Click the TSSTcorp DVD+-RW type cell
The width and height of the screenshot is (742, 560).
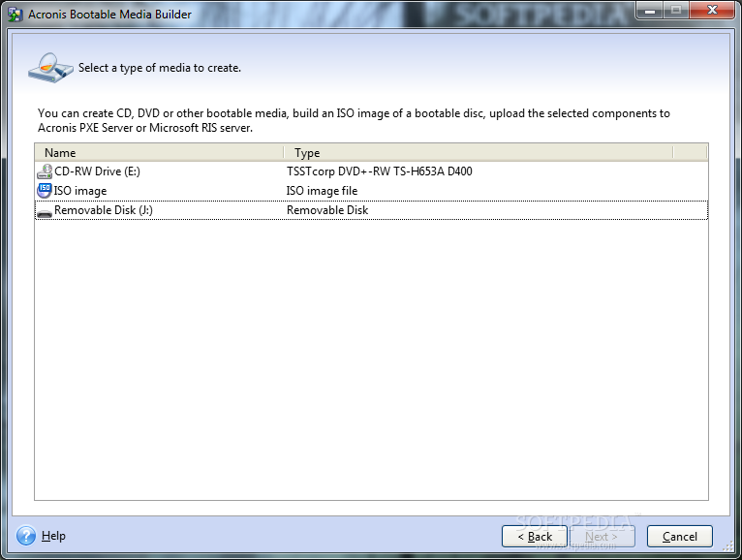(x=379, y=171)
